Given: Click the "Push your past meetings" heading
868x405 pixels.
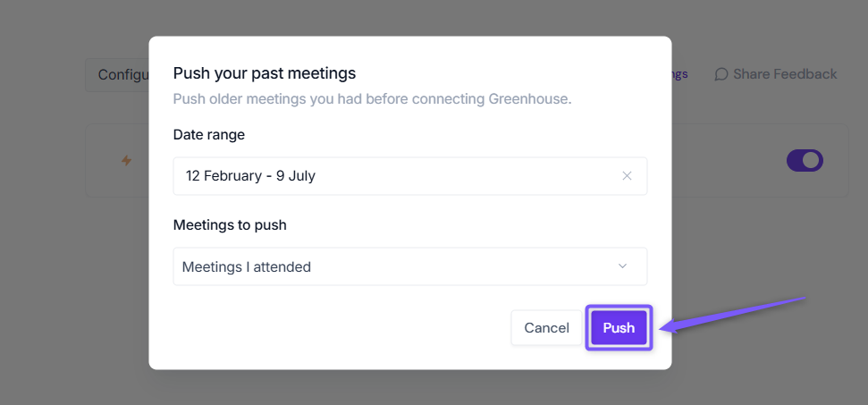Looking at the screenshot, I should [x=264, y=73].
